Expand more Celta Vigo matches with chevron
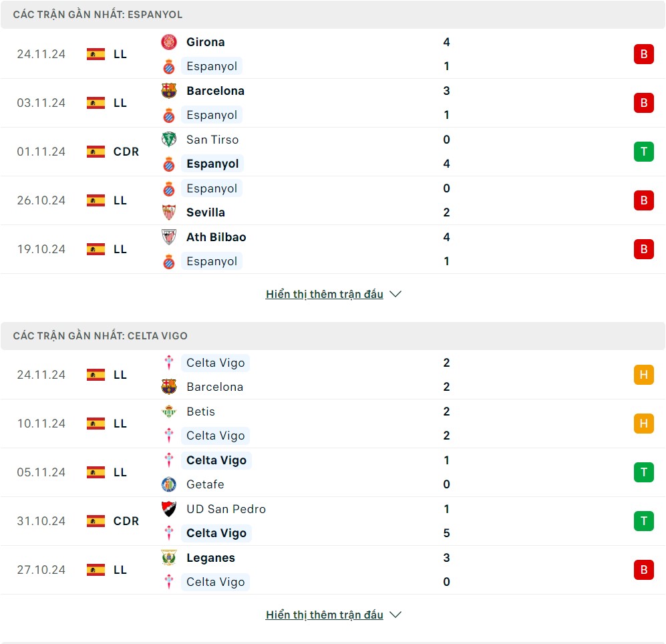666x644 pixels. [x=395, y=615]
